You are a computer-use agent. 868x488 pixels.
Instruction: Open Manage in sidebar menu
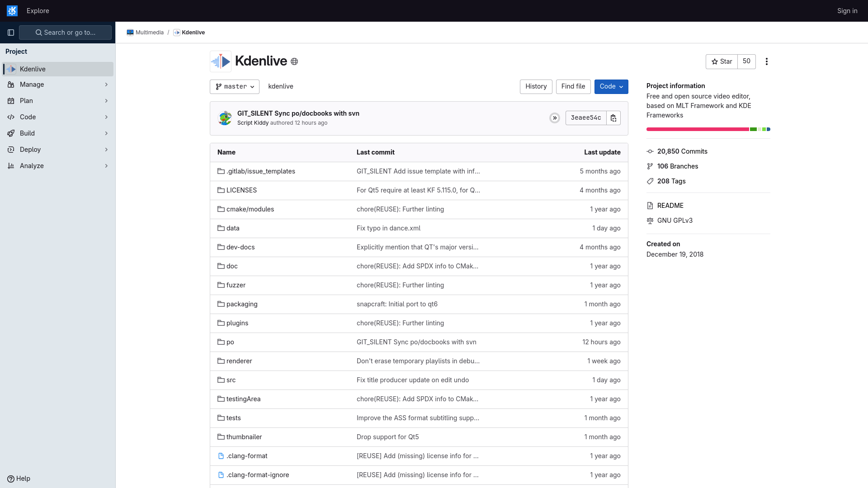pos(58,84)
